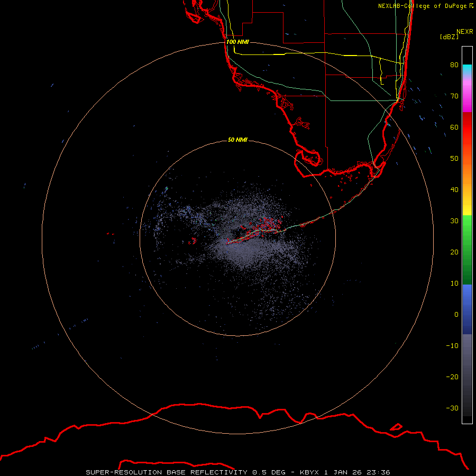Click the 80 value on the dBZ scale
The width and height of the screenshot is (476, 476).
tap(454, 65)
